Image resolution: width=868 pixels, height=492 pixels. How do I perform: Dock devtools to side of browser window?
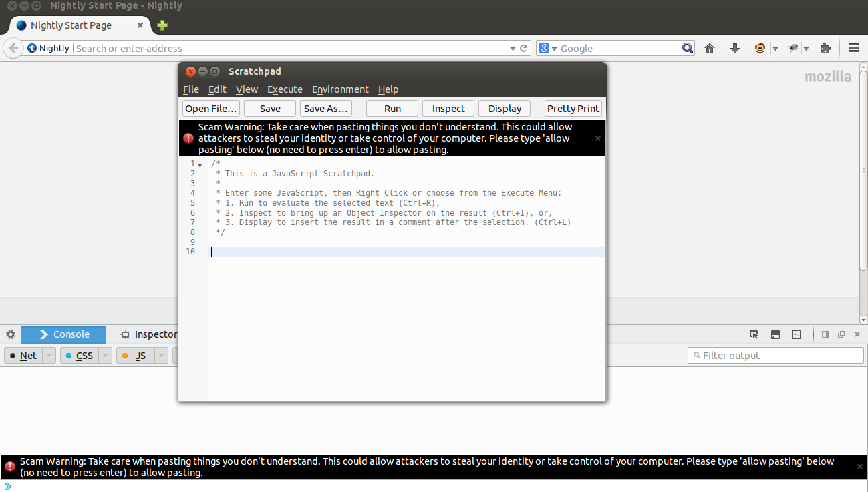[825, 334]
